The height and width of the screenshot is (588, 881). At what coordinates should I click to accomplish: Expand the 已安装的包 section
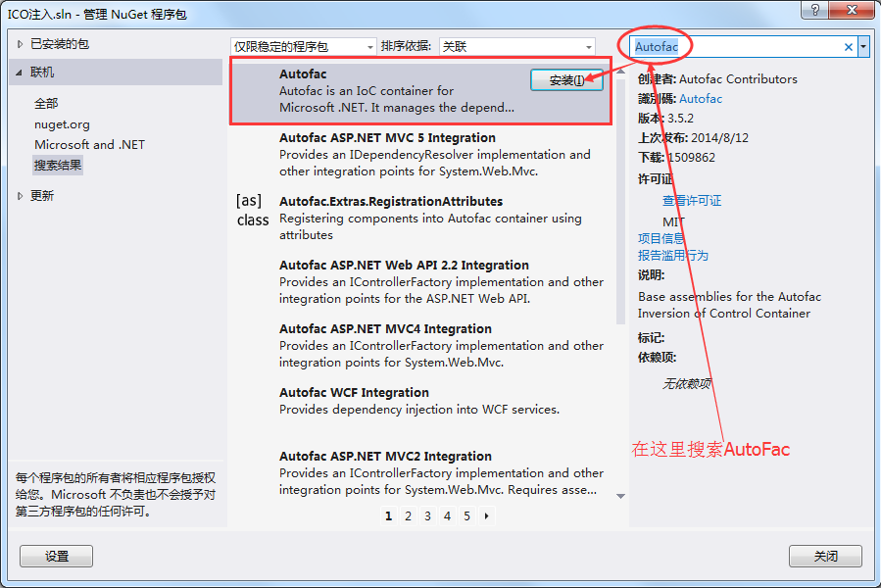click(21, 44)
